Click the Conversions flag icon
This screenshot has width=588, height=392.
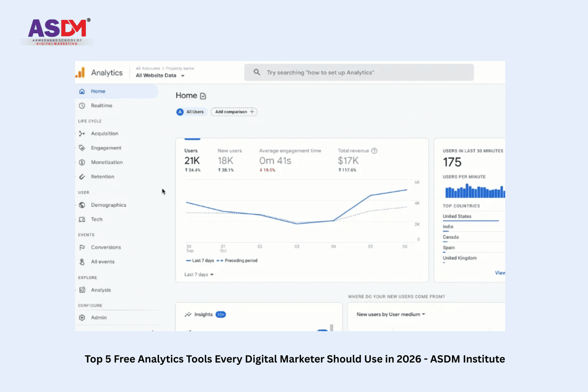(82, 247)
